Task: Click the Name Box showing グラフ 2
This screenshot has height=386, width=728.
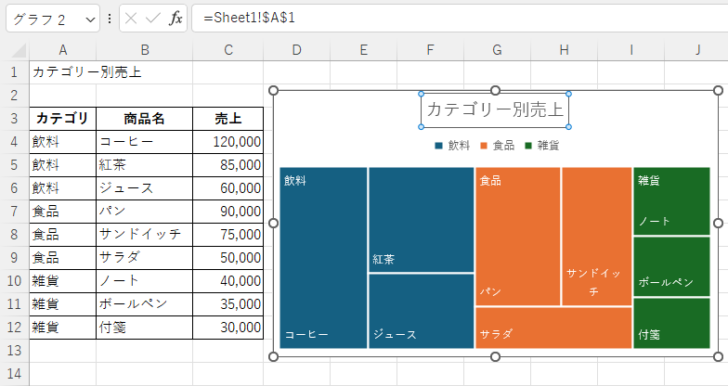Action: point(52,19)
